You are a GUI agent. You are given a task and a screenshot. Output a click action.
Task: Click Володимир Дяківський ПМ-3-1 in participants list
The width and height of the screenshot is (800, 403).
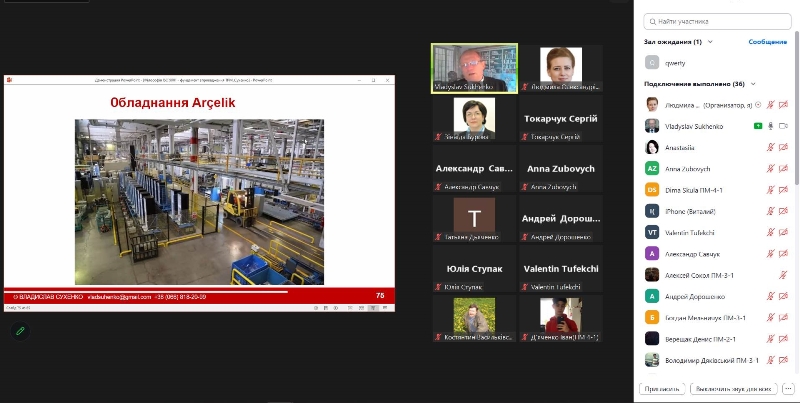click(x=712, y=360)
